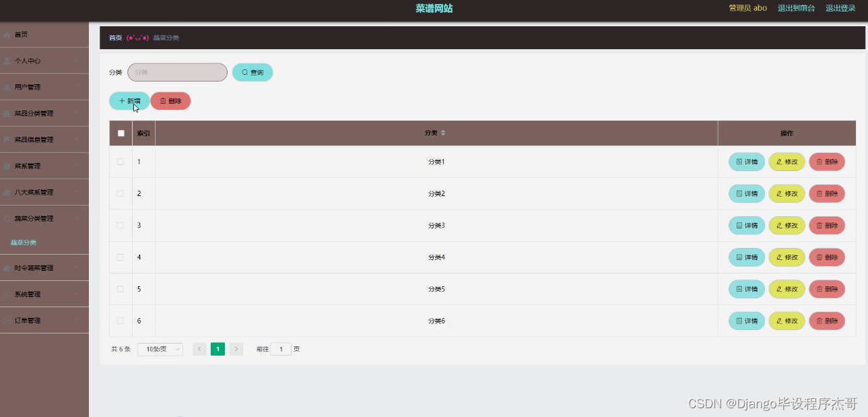Check the checkbox for row 分类5
This screenshot has height=417, width=868.
click(121, 289)
